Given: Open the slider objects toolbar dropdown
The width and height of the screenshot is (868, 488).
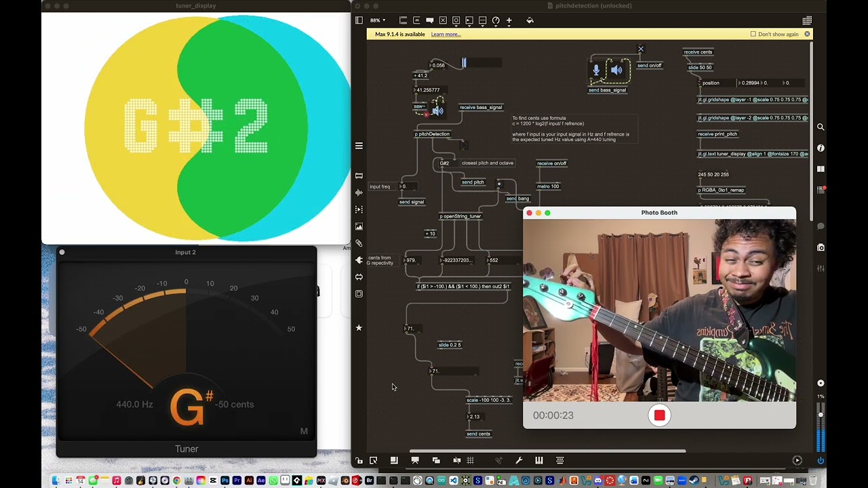Looking at the screenshot, I should point(483,20).
